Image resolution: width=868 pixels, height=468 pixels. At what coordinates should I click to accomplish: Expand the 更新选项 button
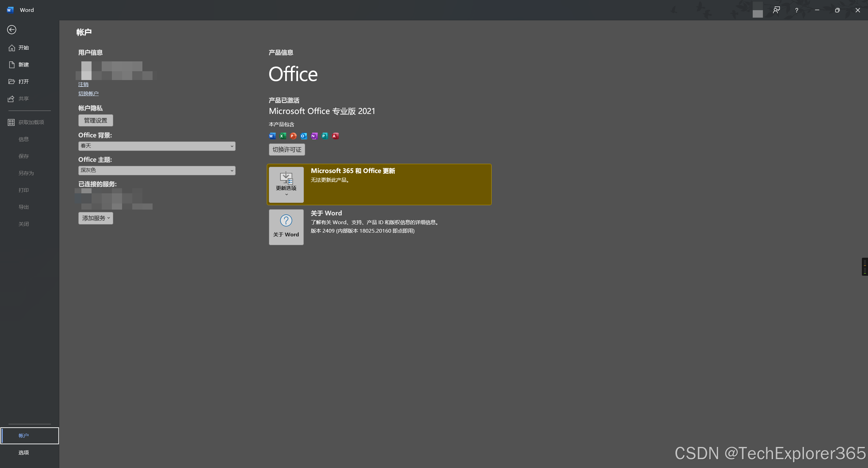286,184
